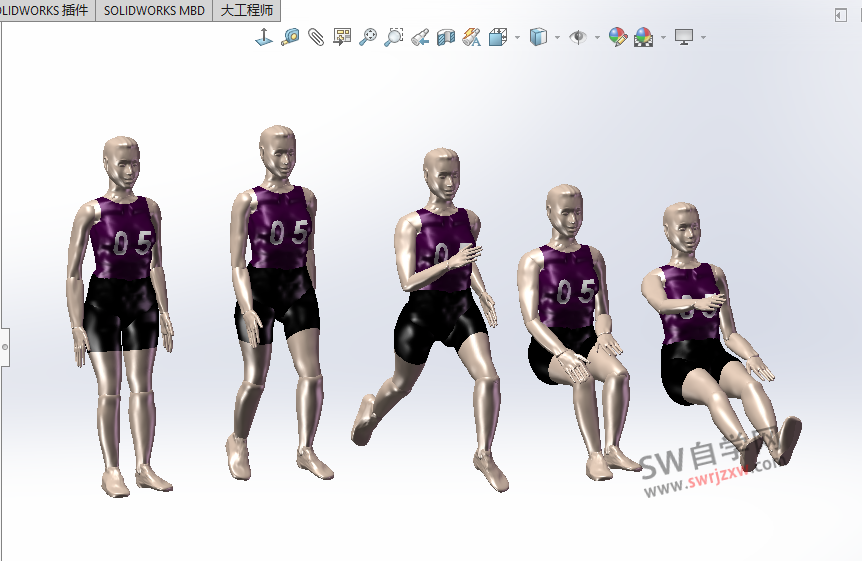This screenshot has height=561, width=862.
Task: Click the Edit Appearance color ball icon
Action: (x=618, y=37)
